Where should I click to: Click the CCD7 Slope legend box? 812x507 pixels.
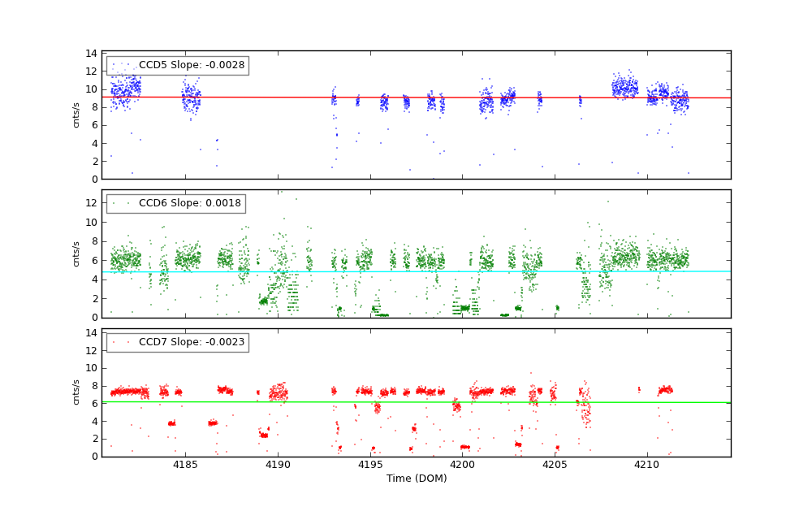(x=177, y=342)
